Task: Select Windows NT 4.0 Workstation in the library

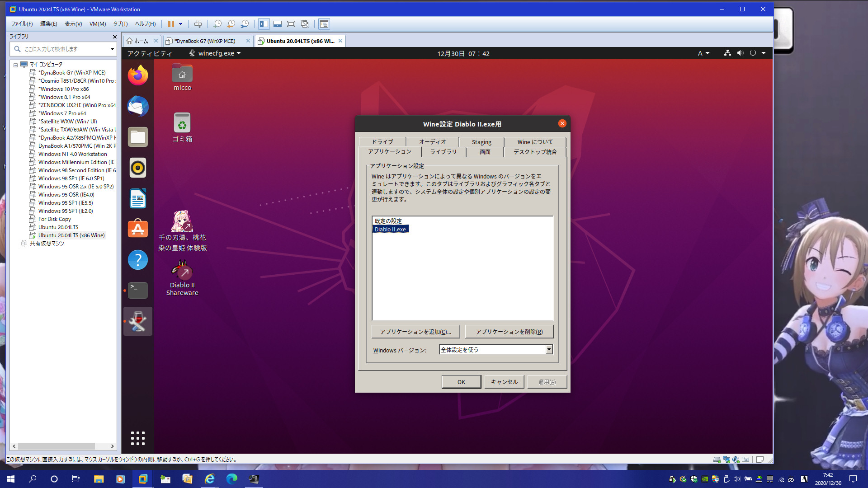Action: (72, 154)
